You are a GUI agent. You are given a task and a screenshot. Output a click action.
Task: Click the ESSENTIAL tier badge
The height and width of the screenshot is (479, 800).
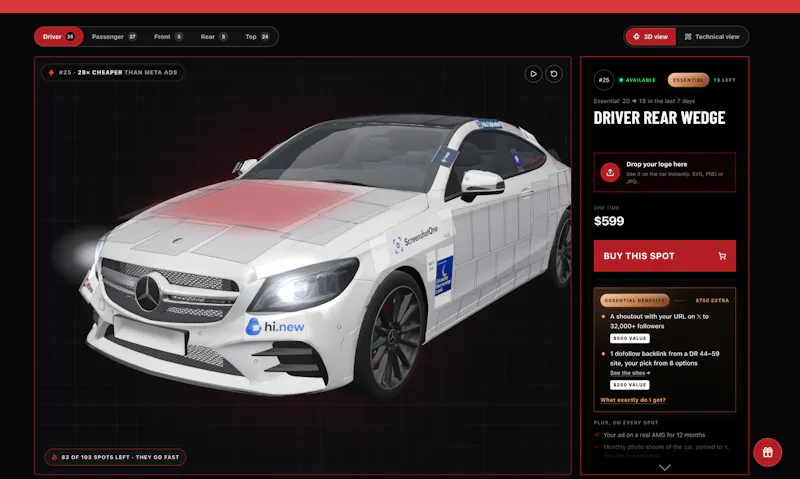pos(688,80)
